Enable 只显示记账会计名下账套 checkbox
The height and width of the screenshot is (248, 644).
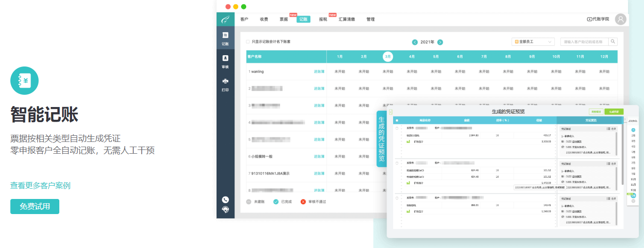point(248,42)
